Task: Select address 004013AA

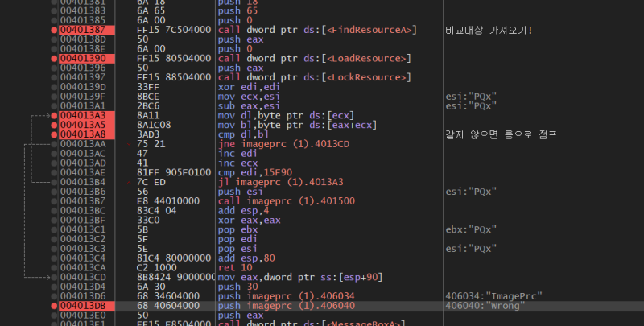Action: (x=83, y=144)
